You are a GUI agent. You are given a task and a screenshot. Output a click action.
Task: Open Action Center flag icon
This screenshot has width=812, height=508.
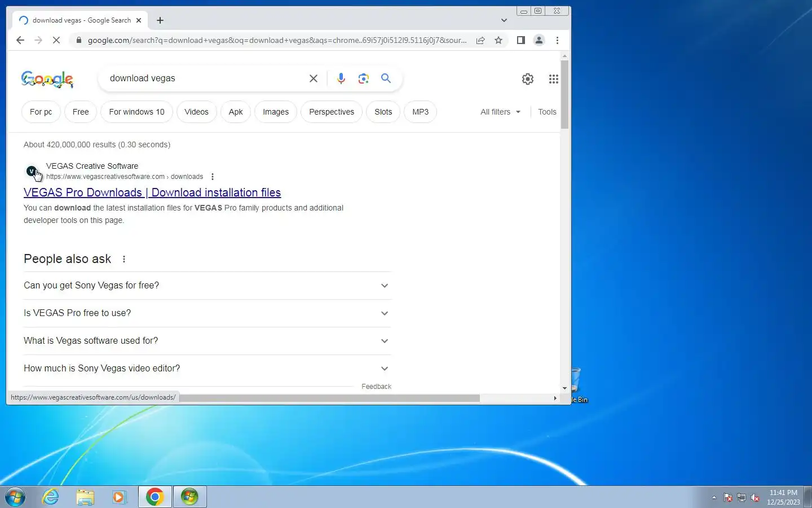click(x=728, y=498)
